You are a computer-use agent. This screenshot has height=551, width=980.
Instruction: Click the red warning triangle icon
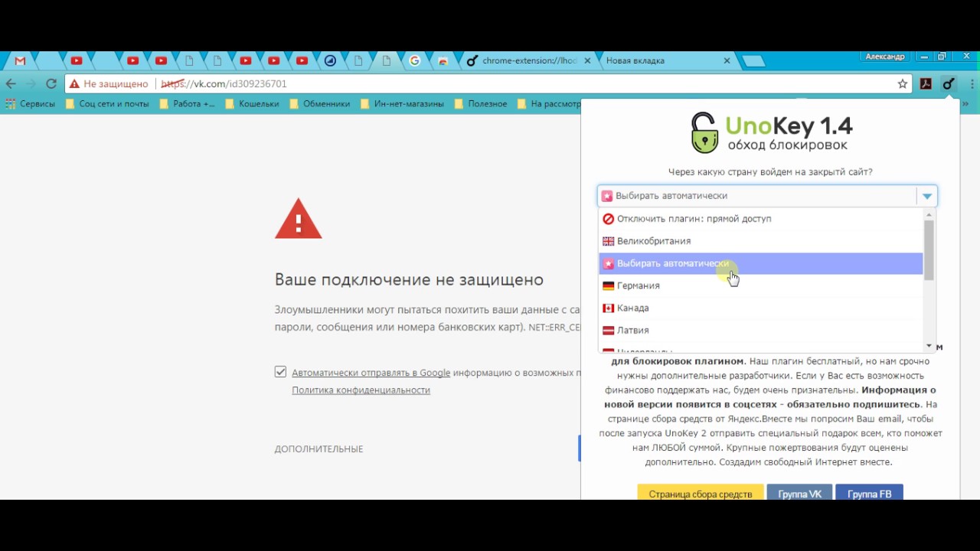click(x=299, y=219)
